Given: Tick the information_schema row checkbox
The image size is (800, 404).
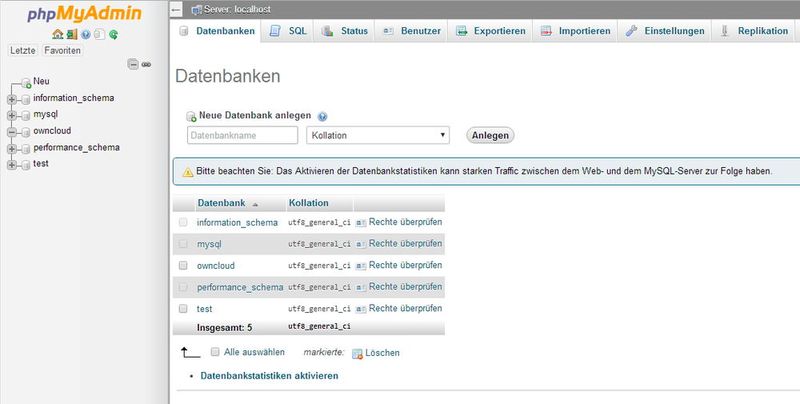Looking at the screenshot, I should click(x=183, y=222).
